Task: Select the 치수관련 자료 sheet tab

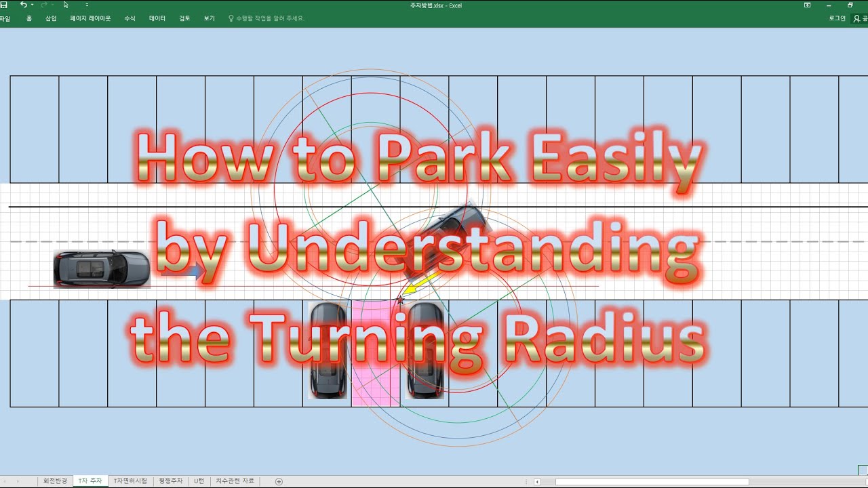Action: click(x=235, y=481)
